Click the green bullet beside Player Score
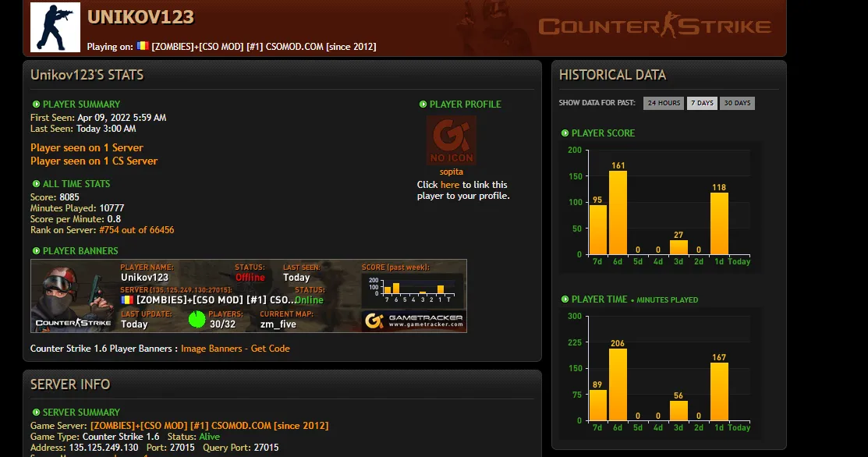The height and width of the screenshot is (457, 868). 565,133
